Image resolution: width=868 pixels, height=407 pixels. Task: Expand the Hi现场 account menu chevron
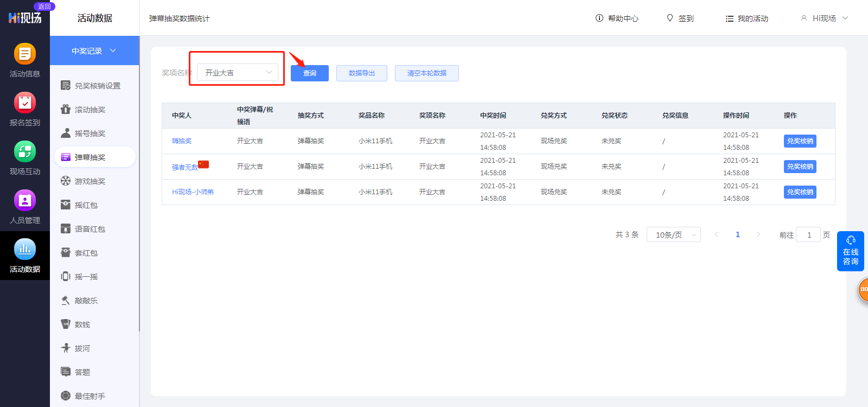(845, 18)
